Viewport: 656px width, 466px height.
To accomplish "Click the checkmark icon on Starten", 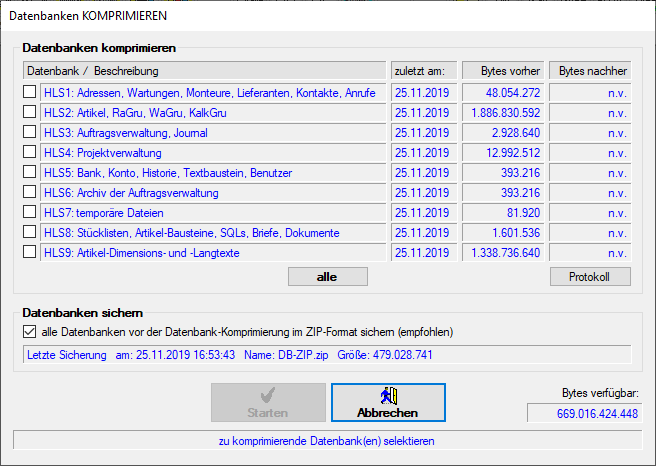I will click(267, 395).
